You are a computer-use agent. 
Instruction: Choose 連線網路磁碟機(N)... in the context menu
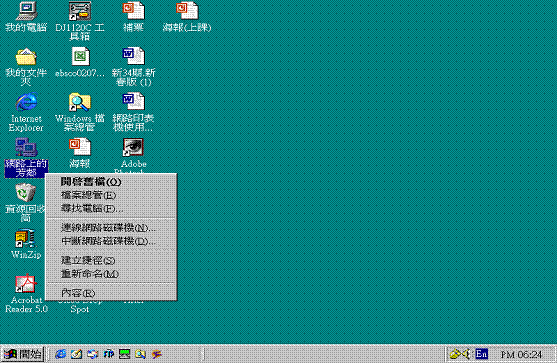pos(111,228)
